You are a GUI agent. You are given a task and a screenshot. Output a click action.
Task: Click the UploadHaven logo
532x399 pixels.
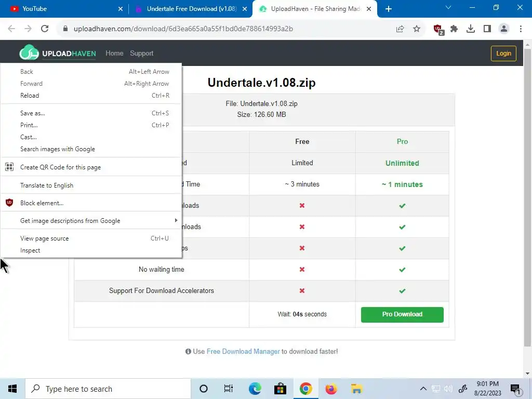click(x=58, y=53)
